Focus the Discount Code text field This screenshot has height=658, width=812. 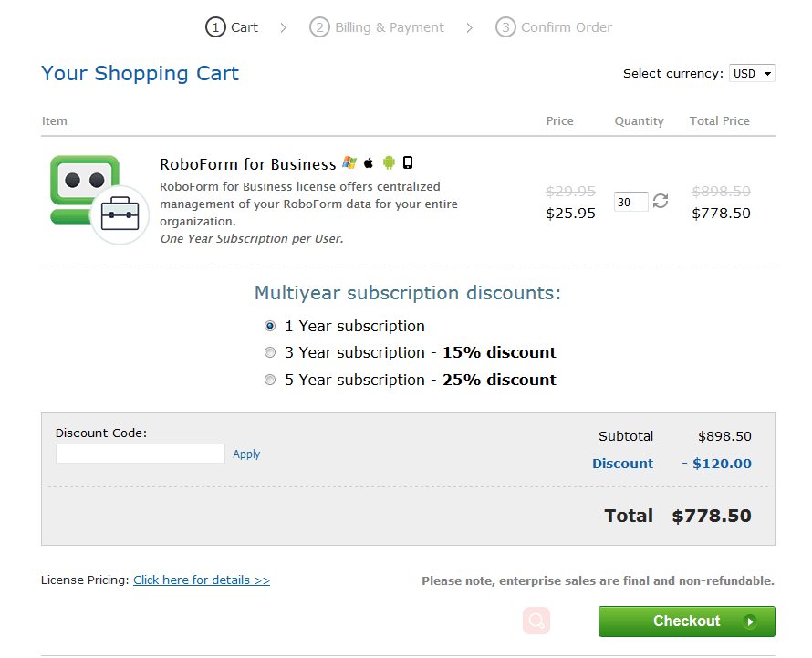click(141, 453)
